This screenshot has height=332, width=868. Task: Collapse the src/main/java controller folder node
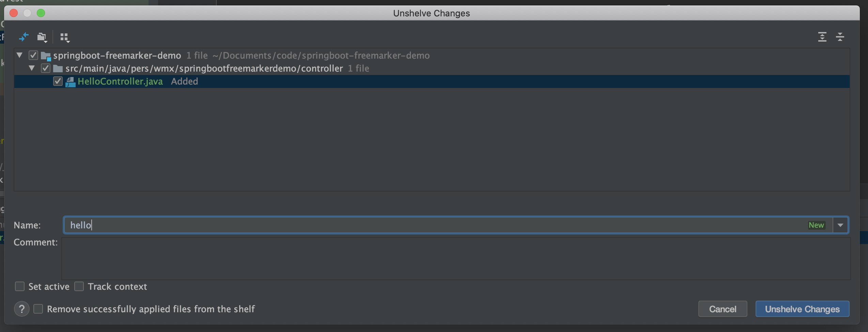coord(32,68)
